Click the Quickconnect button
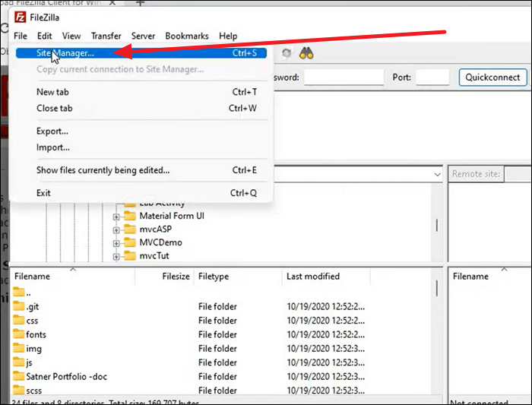The width and height of the screenshot is (532, 405). coord(492,78)
